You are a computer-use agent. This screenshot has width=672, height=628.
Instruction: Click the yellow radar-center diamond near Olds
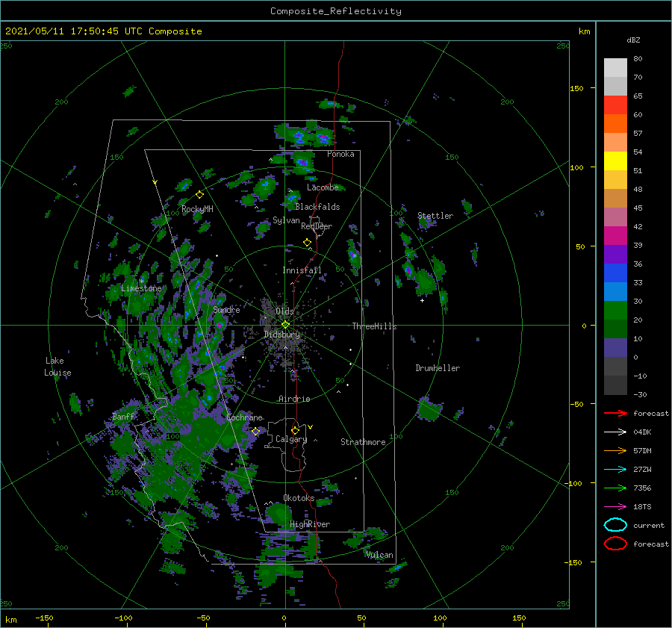tap(285, 325)
